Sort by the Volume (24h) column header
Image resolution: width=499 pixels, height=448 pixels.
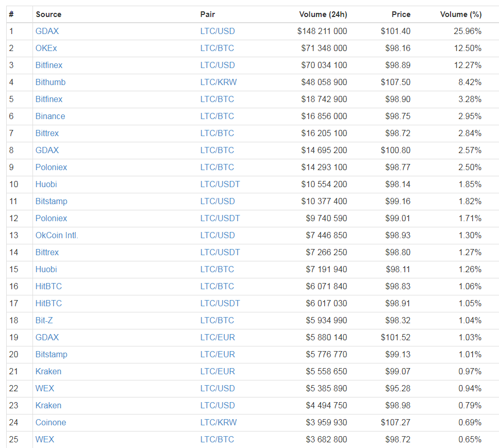[323, 14]
